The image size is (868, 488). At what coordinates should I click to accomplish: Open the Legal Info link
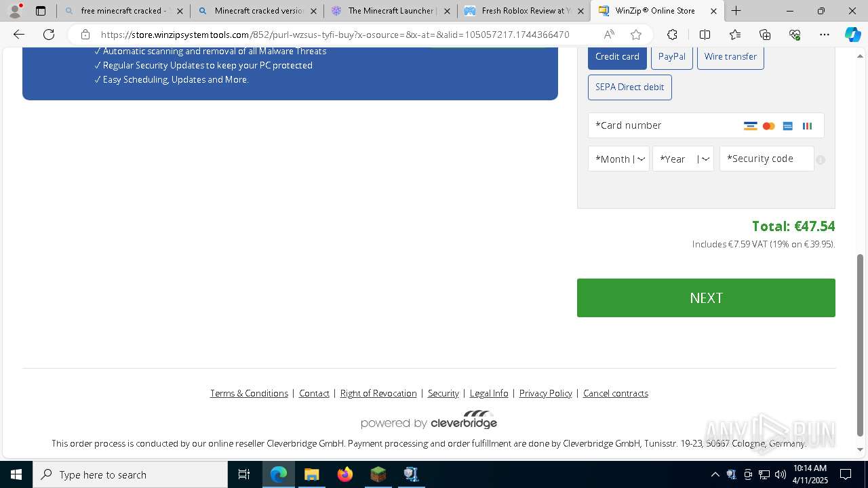coord(489,393)
